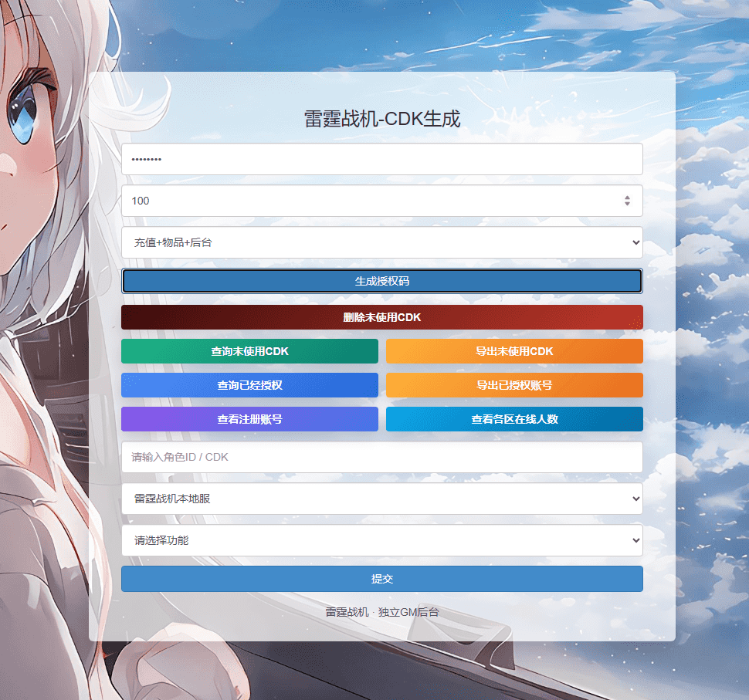Click the green 查询未使用CDK button
Screen dimensions: 749x700
[249, 351]
